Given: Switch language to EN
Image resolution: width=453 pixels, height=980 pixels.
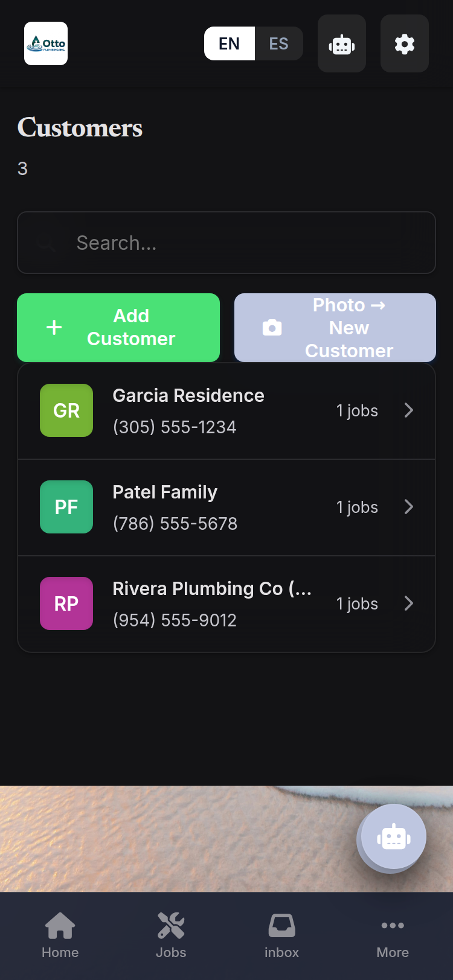Looking at the screenshot, I should click(230, 43).
